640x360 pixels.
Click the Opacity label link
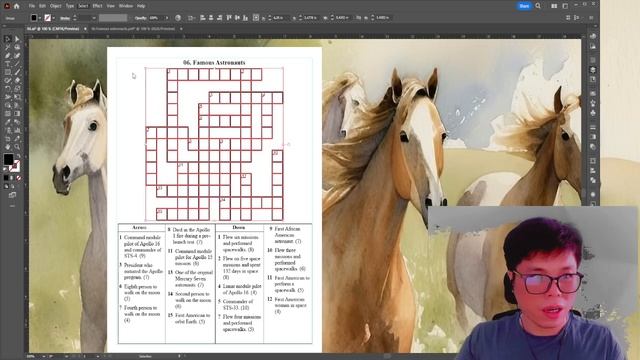(x=140, y=18)
